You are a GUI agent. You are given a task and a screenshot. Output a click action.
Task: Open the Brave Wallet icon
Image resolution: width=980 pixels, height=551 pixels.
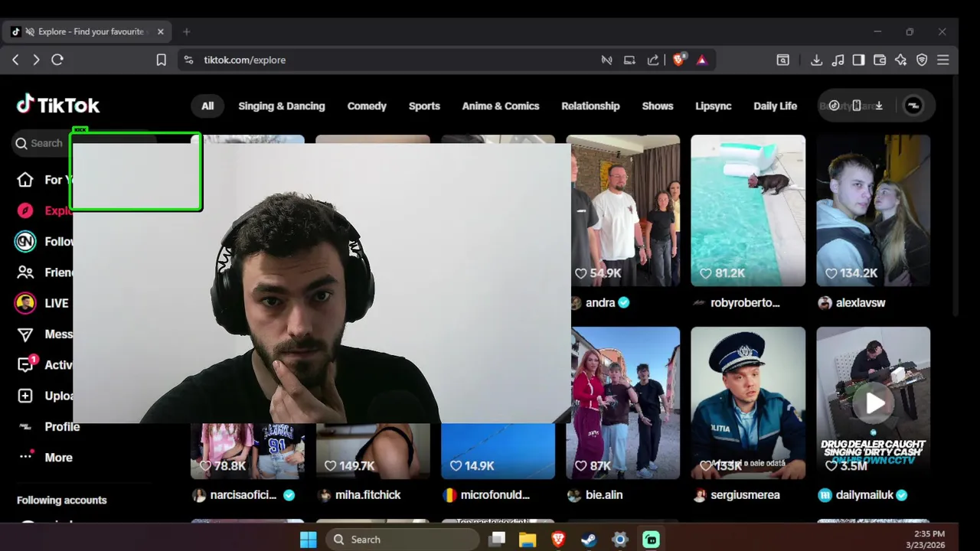[x=880, y=60]
